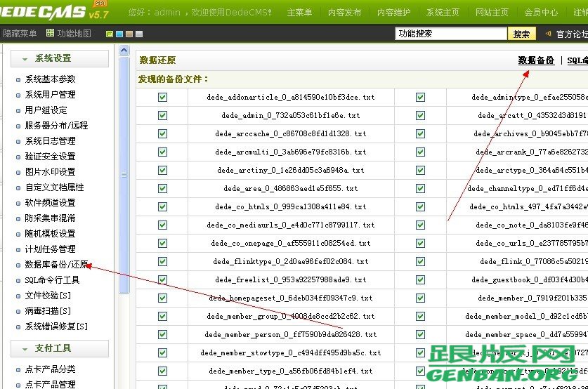Uncheck dede_member_person_0 backup file checkbox
This screenshot has height=389, width=588.
tap(162, 334)
